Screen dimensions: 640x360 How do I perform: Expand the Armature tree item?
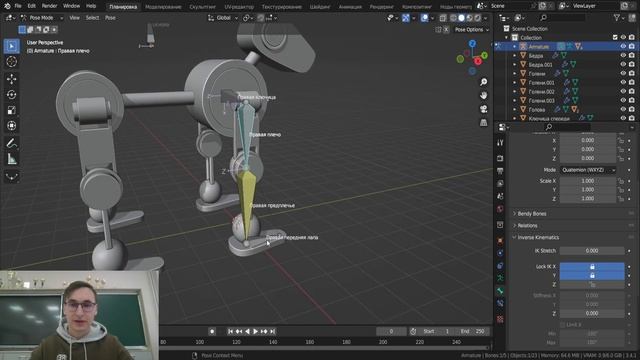point(515,47)
